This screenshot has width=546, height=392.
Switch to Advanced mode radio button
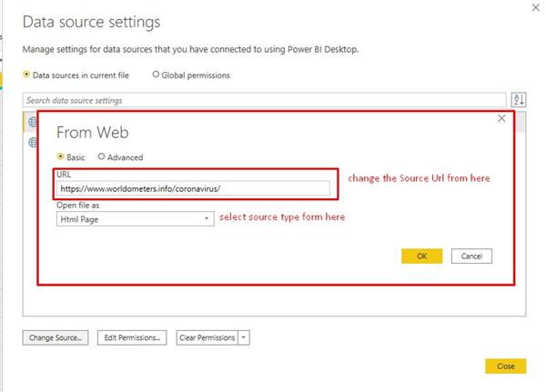(101, 156)
